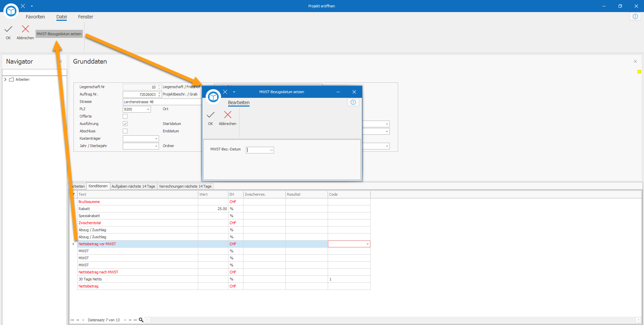
Task: Select the Nettobetrag nach MWST row text
Action: (x=98, y=272)
